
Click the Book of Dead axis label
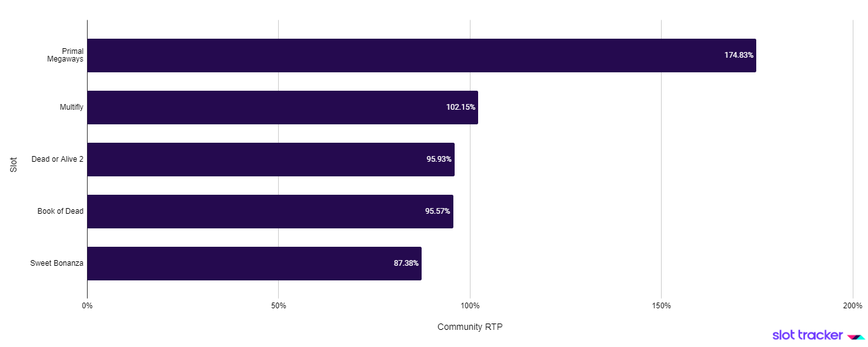[60, 211]
